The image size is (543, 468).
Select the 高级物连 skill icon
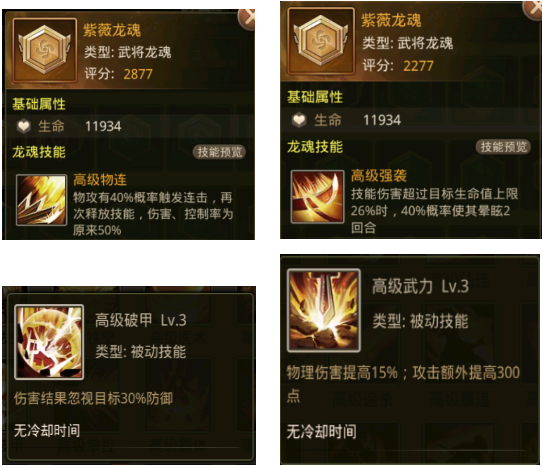point(42,200)
